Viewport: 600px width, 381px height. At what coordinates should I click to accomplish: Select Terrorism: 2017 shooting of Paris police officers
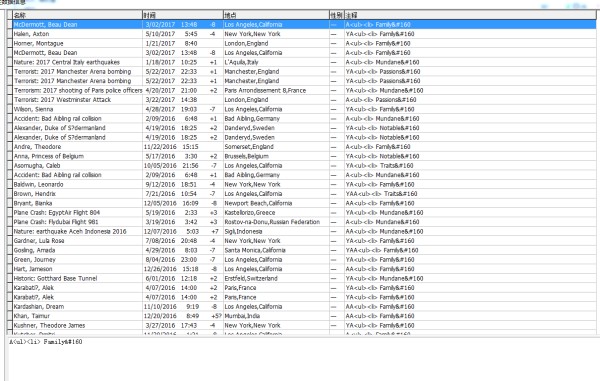coord(78,91)
